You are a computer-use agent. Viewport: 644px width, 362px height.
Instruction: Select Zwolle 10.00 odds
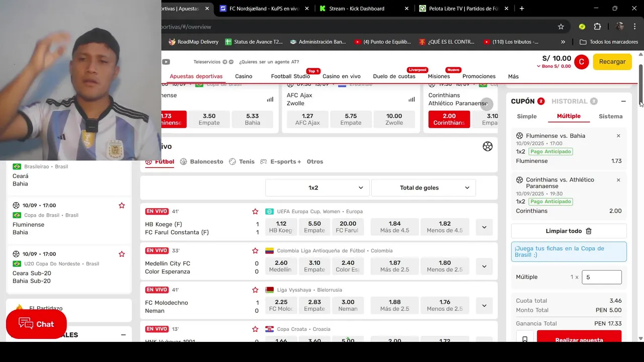click(x=394, y=119)
